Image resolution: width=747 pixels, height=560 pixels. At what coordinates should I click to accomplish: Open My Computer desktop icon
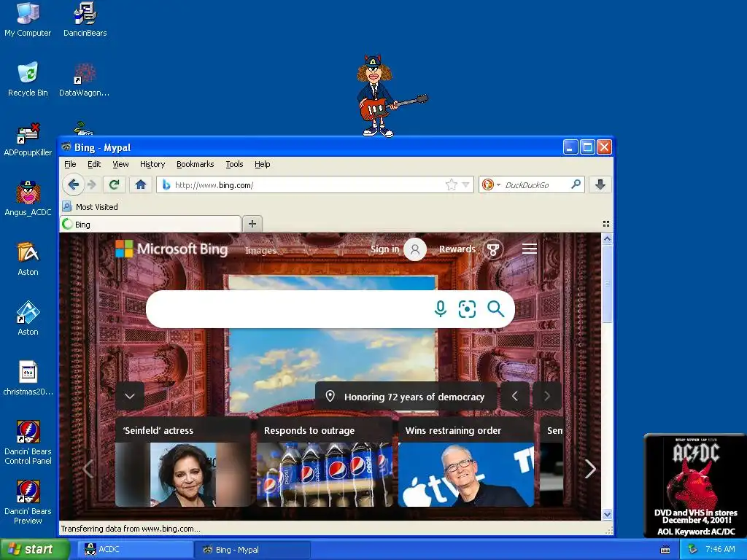click(28, 19)
